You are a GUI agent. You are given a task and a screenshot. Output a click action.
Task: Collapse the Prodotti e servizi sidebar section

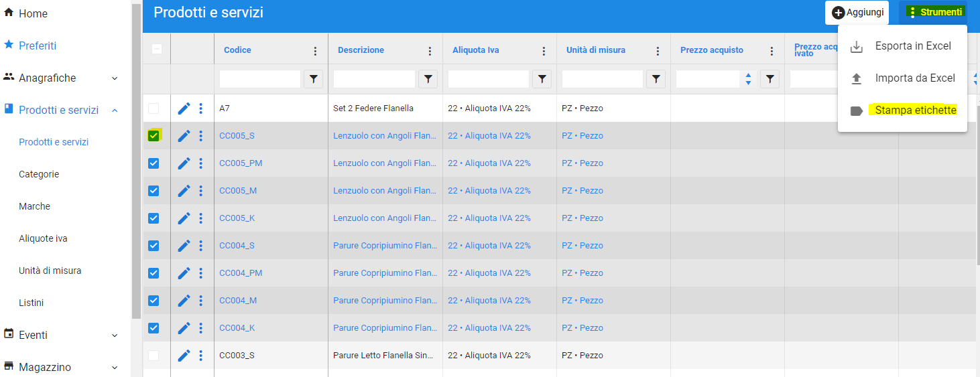(114, 110)
